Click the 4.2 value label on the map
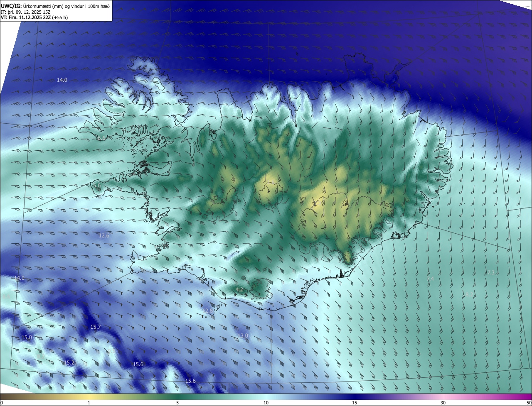Image resolution: width=532 pixels, height=406 pixels. pos(239,289)
